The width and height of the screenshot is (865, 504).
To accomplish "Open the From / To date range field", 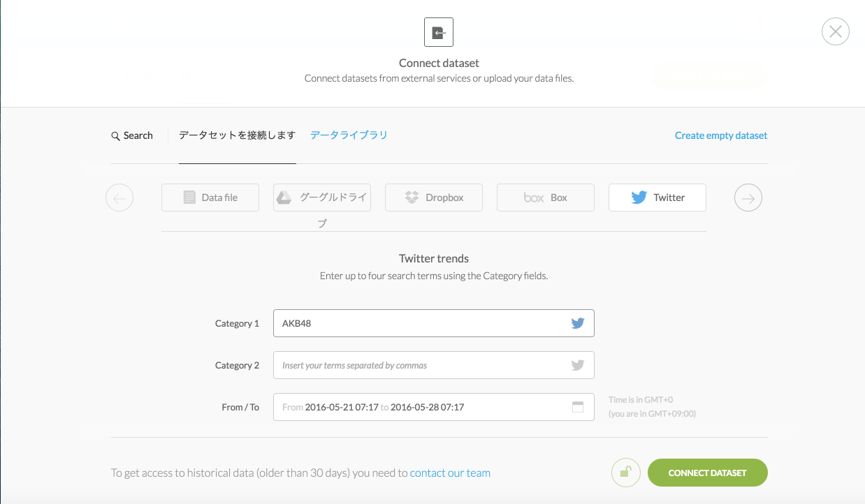I will click(434, 407).
